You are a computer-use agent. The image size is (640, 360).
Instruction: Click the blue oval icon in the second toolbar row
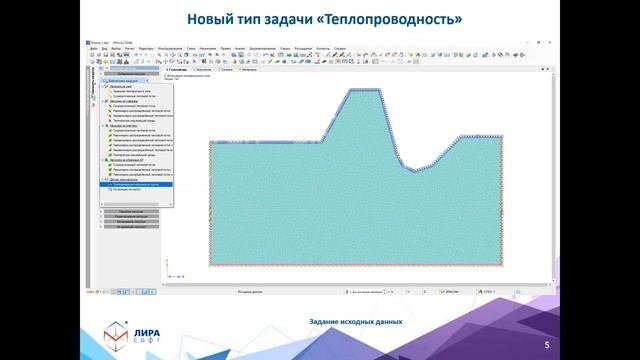point(308,62)
